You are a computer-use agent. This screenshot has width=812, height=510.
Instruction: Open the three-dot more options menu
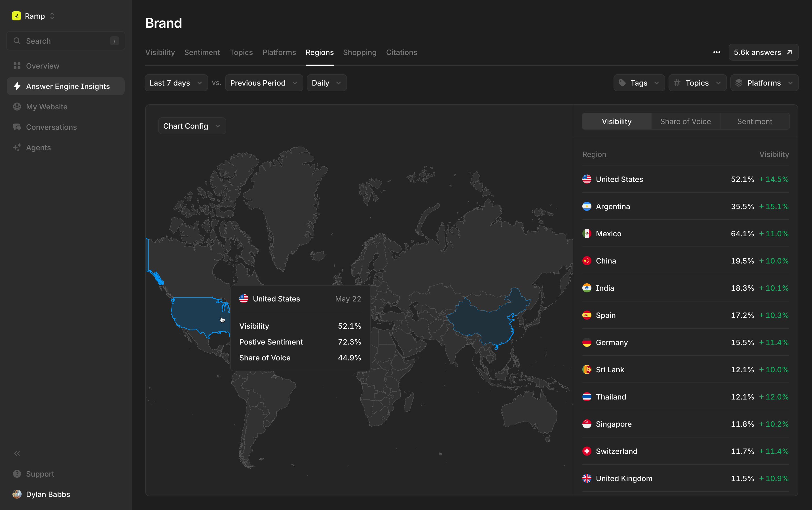tap(716, 52)
